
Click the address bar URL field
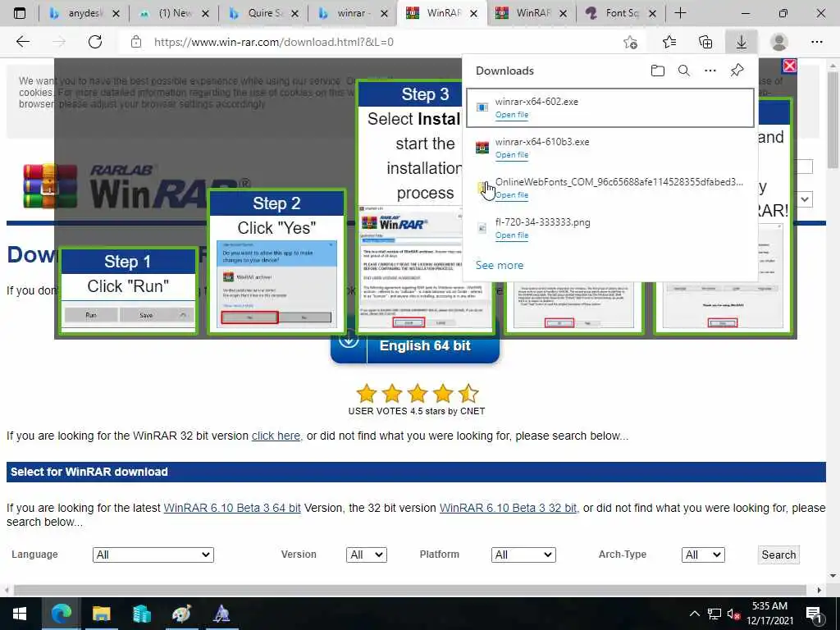click(x=375, y=42)
